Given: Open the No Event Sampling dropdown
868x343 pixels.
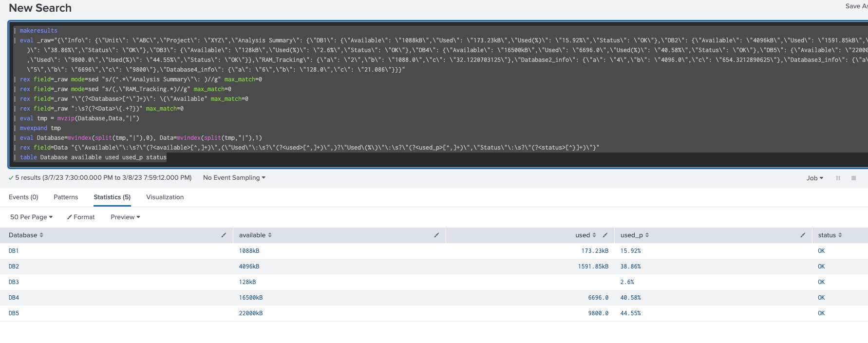Looking at the screenshot, I should click(x=234, y=177).
